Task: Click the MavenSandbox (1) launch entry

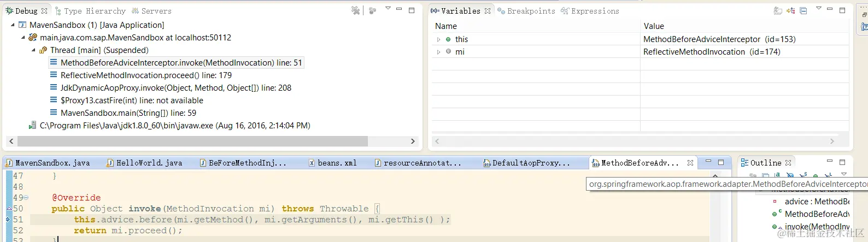Action: click(91, 25)
